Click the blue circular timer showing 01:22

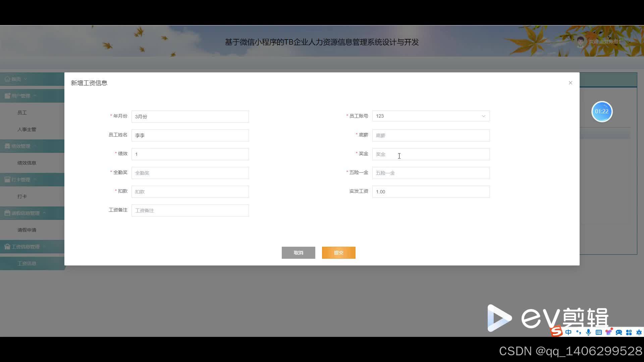pyautogui.click(x=602, y=112)
